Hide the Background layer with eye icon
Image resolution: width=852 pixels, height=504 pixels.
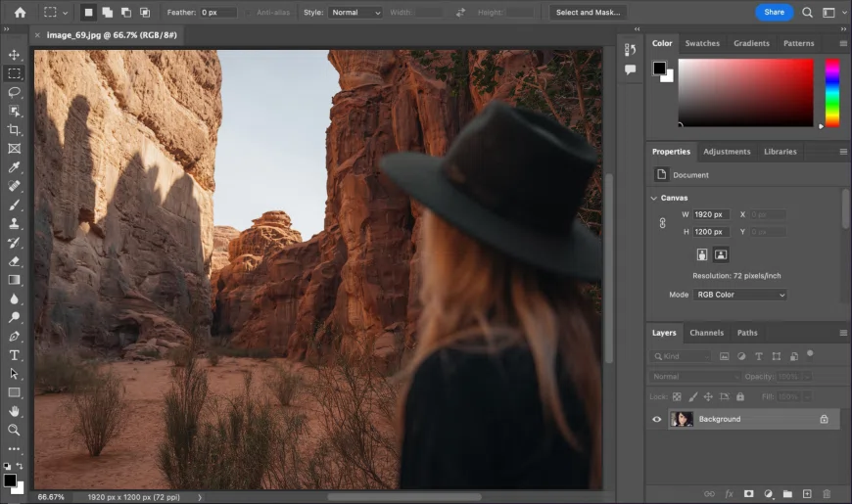tap(657, 419)
